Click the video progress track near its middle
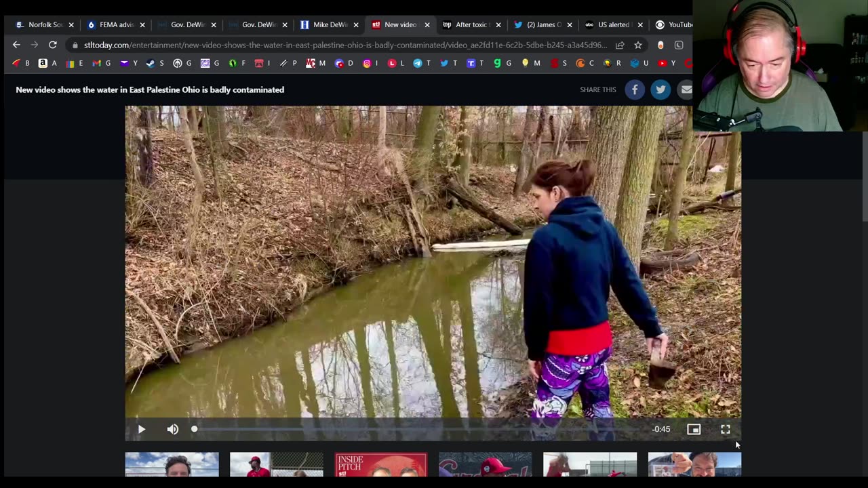This screenshot has height=488, width=868. [x=418, y=429]
